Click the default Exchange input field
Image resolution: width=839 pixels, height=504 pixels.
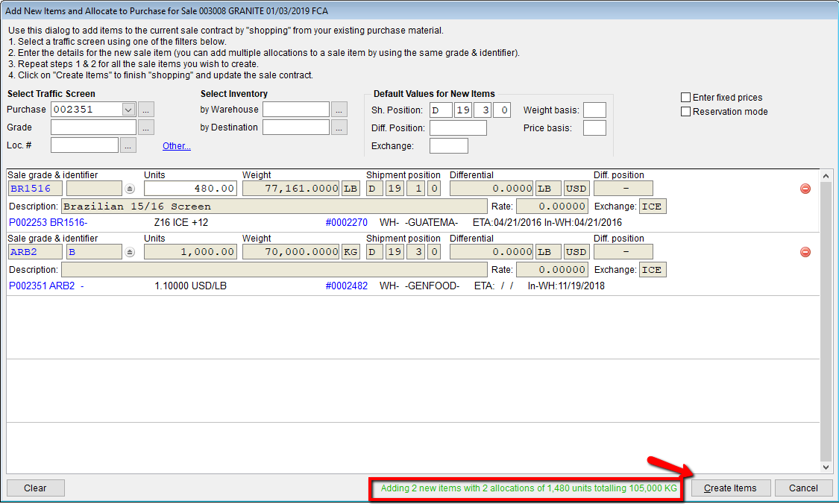coord(449,146)
